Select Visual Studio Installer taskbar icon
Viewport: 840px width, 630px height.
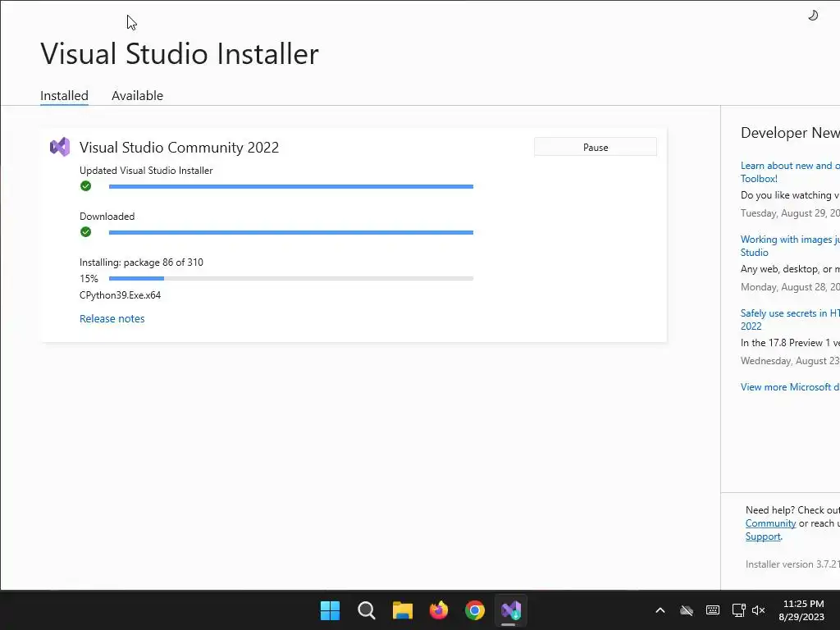511,610
